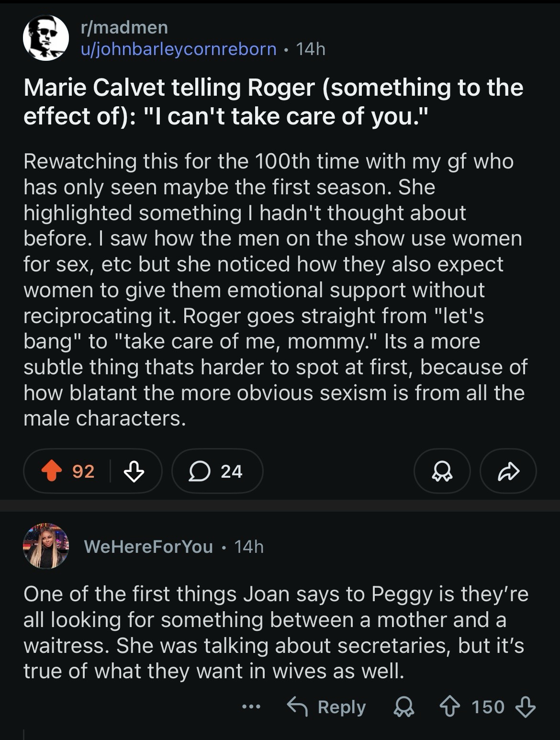
Task: Open the post titled Marie Calvet telling Roger
Action: coord(273,101)
